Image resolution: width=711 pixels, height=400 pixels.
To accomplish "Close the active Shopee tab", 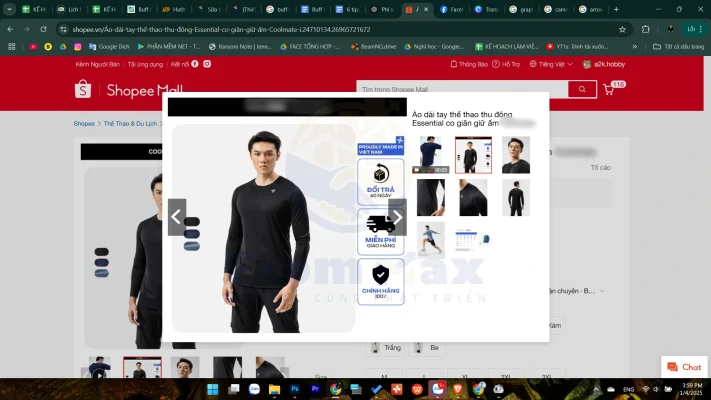I will pos(426,9).
